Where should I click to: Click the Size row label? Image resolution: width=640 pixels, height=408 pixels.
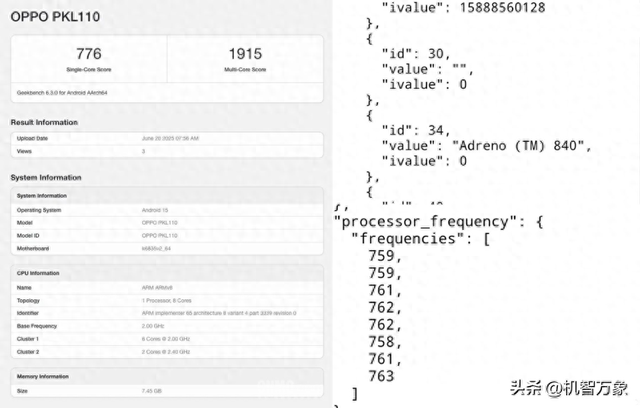coord(22,391)
